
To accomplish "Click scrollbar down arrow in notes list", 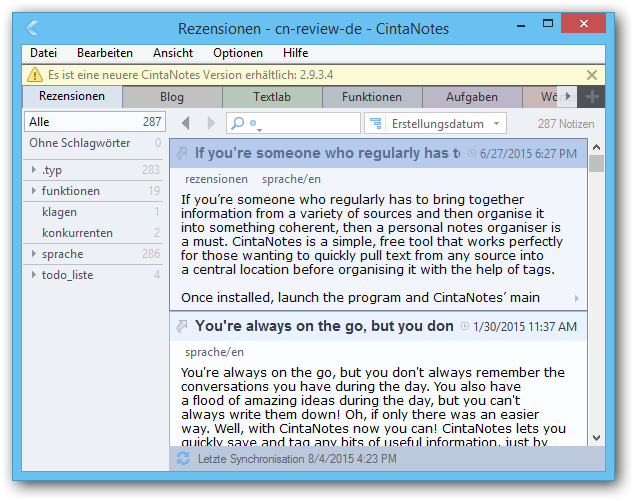I will click(x=596, y=438).
